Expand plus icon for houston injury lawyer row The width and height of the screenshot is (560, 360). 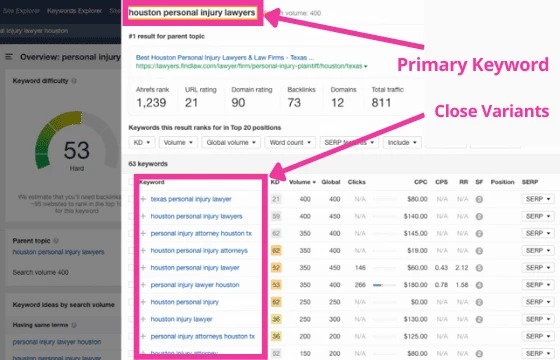coord(143,319)
